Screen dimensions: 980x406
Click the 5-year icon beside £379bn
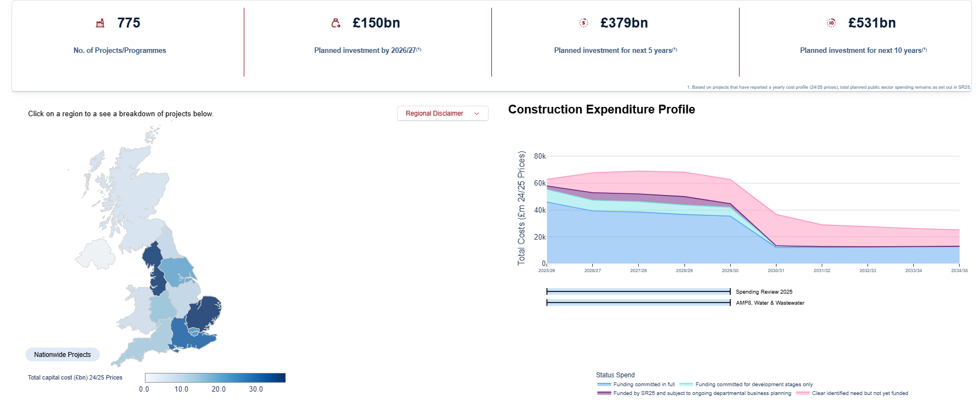(583, 23)
